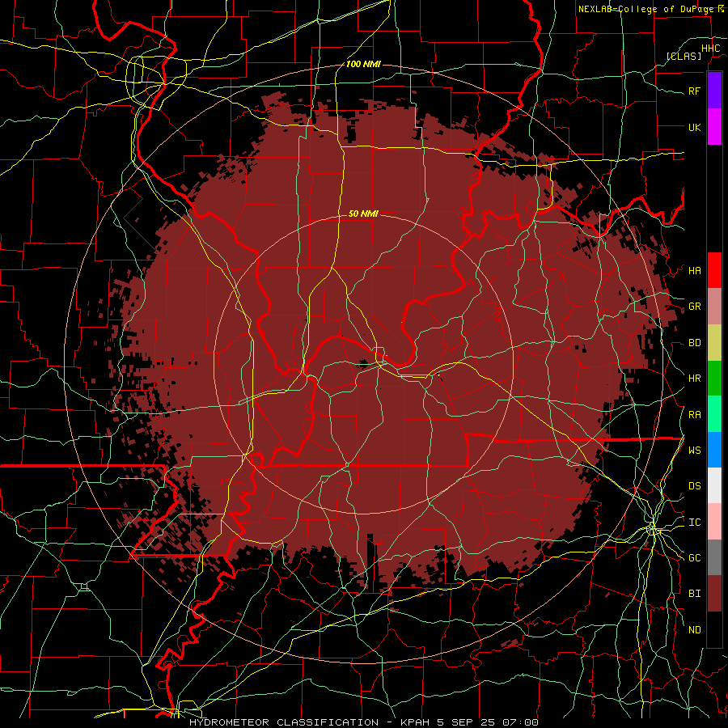Click the GR legend label
This screenshot has height=728, width=728.
(694, 307)
